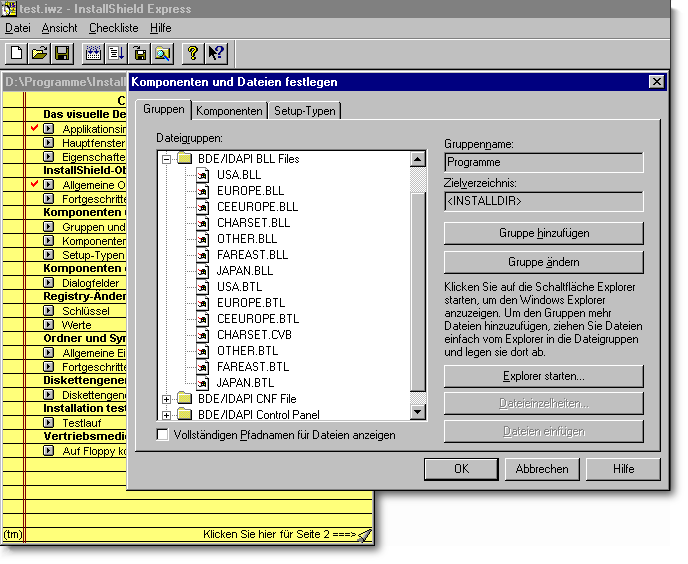Click the file list scrollbar down arrow
The width and height of the screenshot is (688, 564).
[x=419, y=412]
